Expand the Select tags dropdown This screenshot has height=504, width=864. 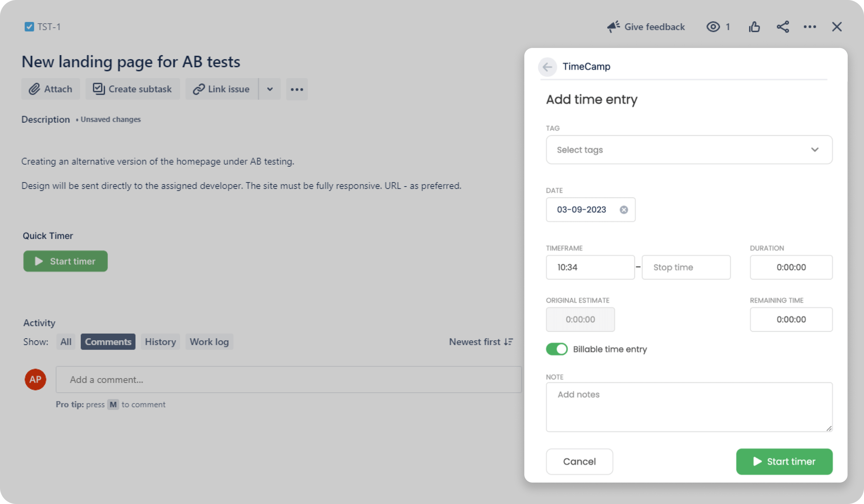[x=689, y=149]
